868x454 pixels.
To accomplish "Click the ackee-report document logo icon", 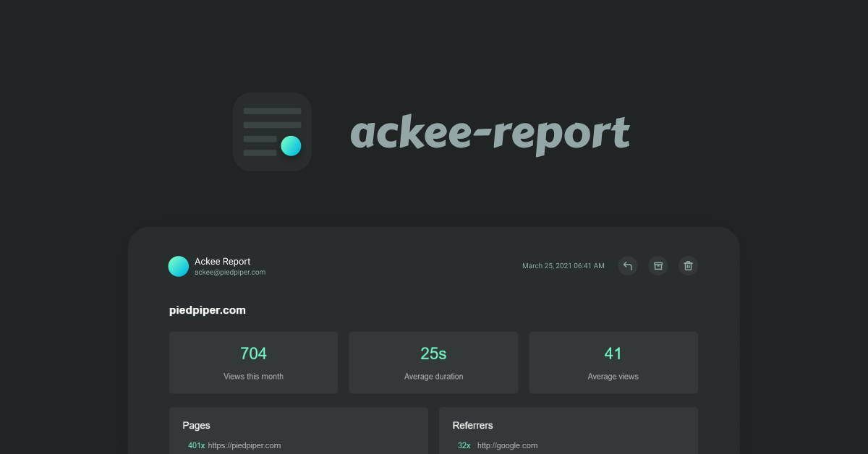I will [x=272, y=132].
